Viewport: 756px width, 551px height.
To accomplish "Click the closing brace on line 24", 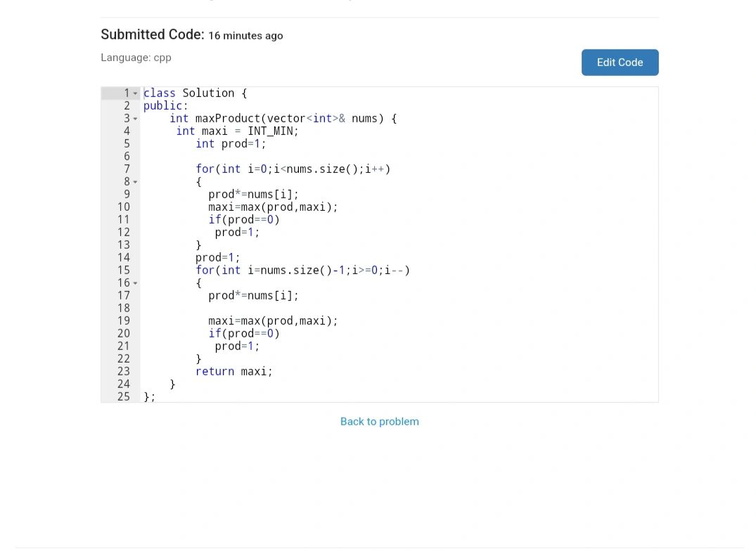I will click(x=172, y=384).
